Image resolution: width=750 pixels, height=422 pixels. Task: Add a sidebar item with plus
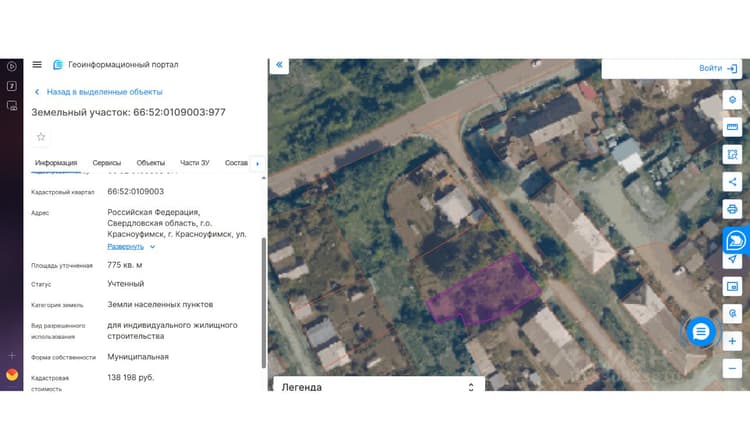(x=12, y=355)
